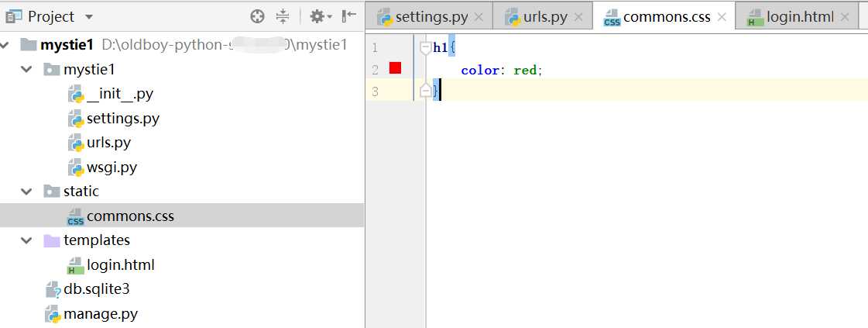868x328 pixels.
Task: Click the root mystie1 project name
Action: (x=67, y=45)
